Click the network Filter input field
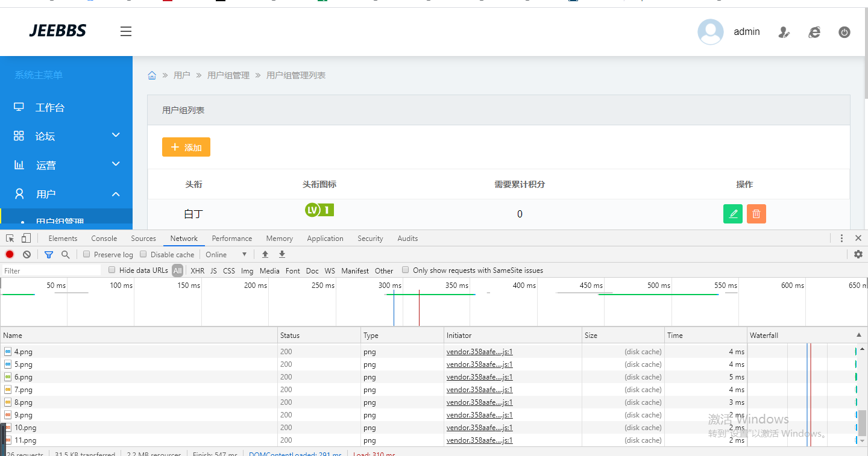Screen dimensions: 868x456 pyautogui.click(x=51, y=271)
